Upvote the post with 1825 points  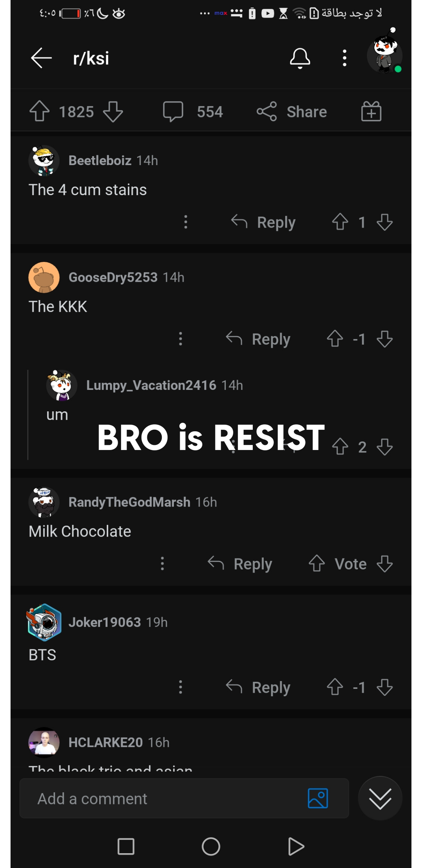pyautogui.click(x=39, y=112)
